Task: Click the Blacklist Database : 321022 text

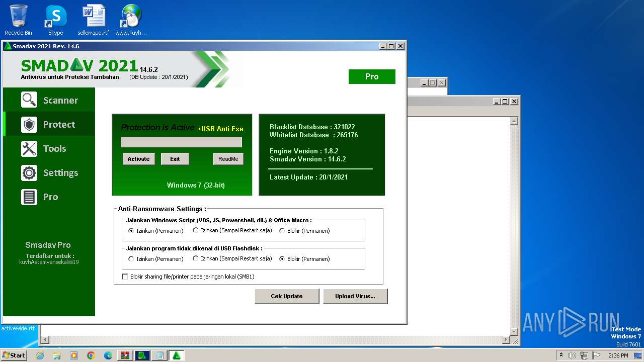Action: point(312,127)
